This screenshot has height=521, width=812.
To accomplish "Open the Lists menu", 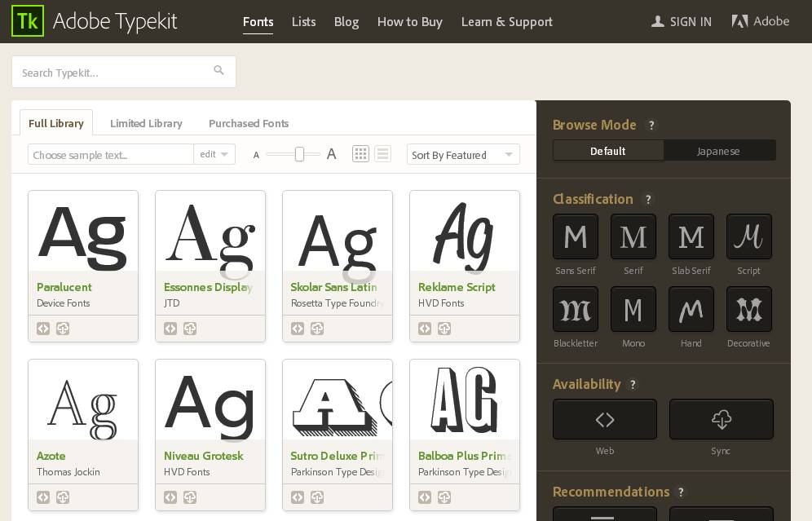I will [x=303, y=22].
